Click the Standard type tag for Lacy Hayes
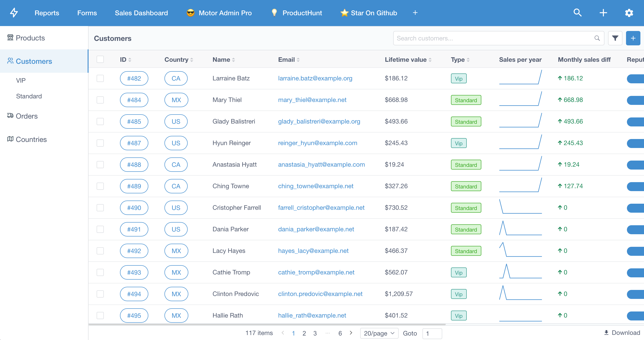This screenshot has height=340, width=644. click(x=466, y=251)
